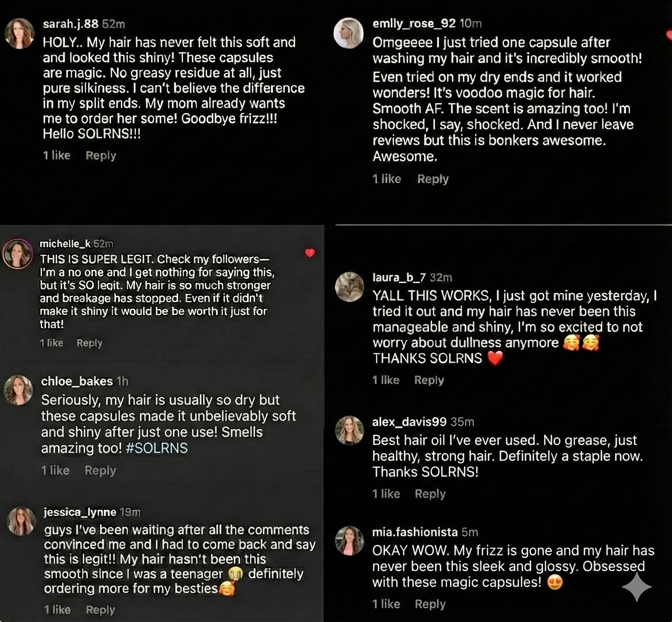Open emlly_rose_92's profile avatar
This screenshot has height=622, width=672.
pyautogui.click(x=349, y=33)
